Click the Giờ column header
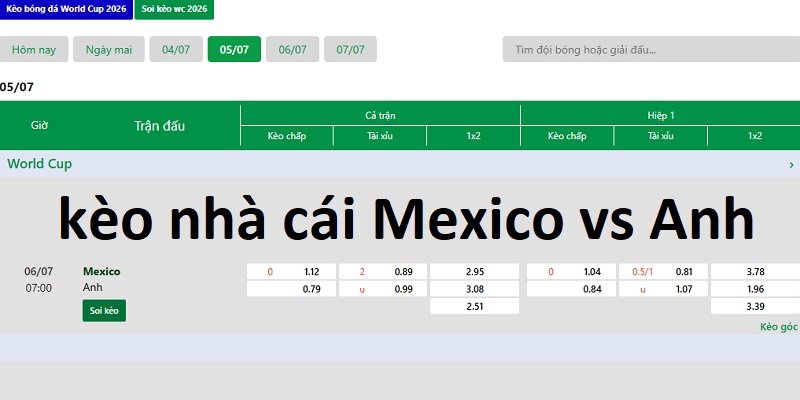The width and height of the screenshot is (800, 400). pyautogui.click(x=39, y=125)
